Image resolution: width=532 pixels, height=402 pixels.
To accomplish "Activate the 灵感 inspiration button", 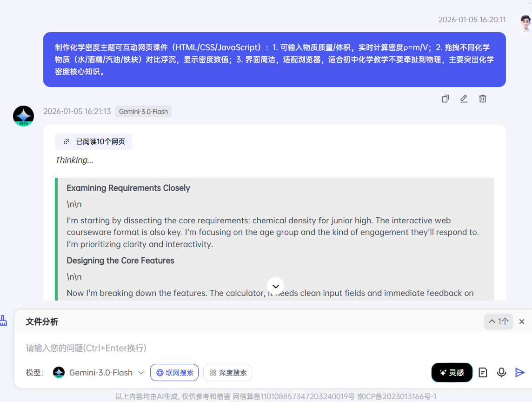I will pos(452,372).
